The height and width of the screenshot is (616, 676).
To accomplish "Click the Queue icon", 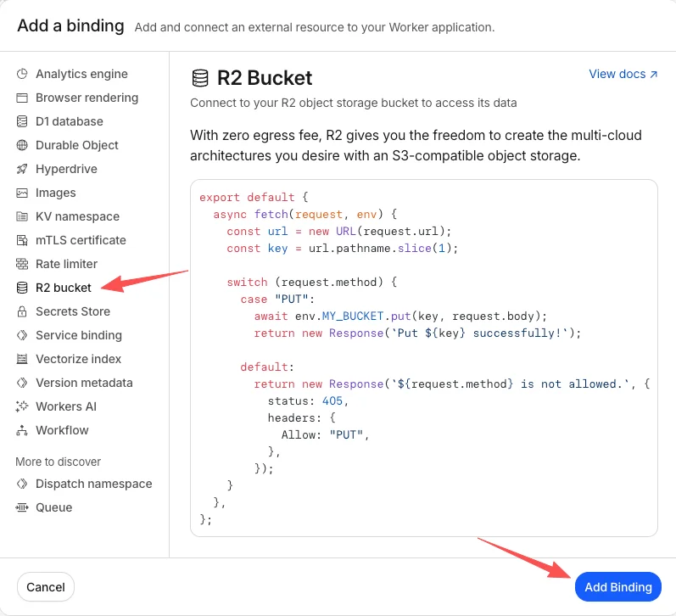I will [x=22, y=507].
